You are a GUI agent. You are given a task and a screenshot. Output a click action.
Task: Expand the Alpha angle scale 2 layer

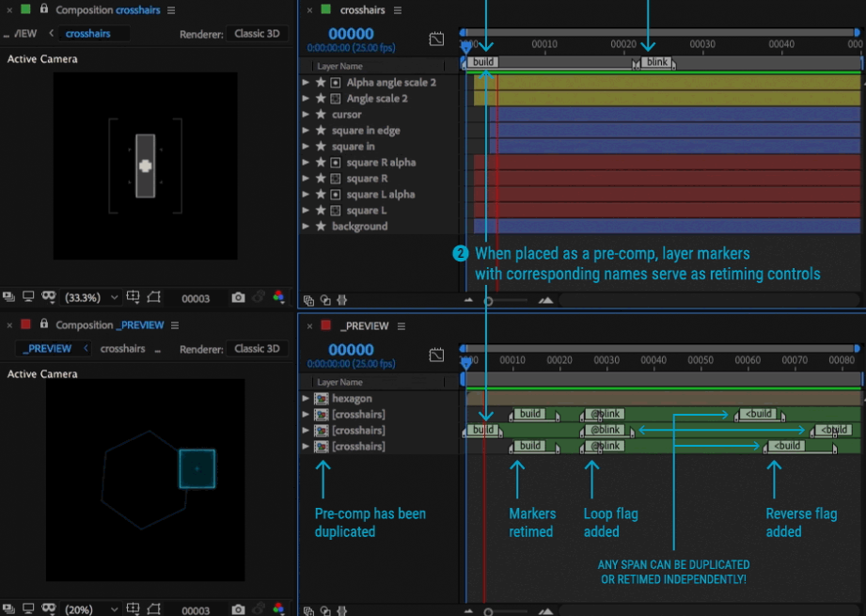pos(306,83)
